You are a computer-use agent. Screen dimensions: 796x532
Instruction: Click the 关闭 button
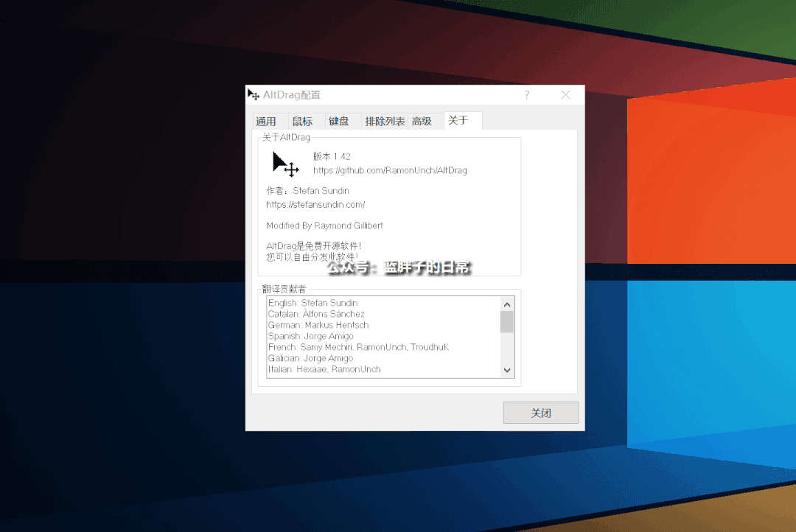[x=541, y=413]
